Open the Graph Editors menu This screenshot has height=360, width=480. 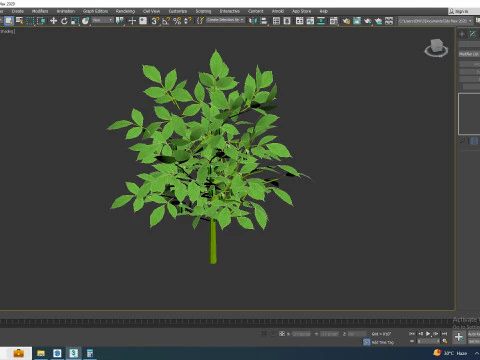click(x=95, y=11)
